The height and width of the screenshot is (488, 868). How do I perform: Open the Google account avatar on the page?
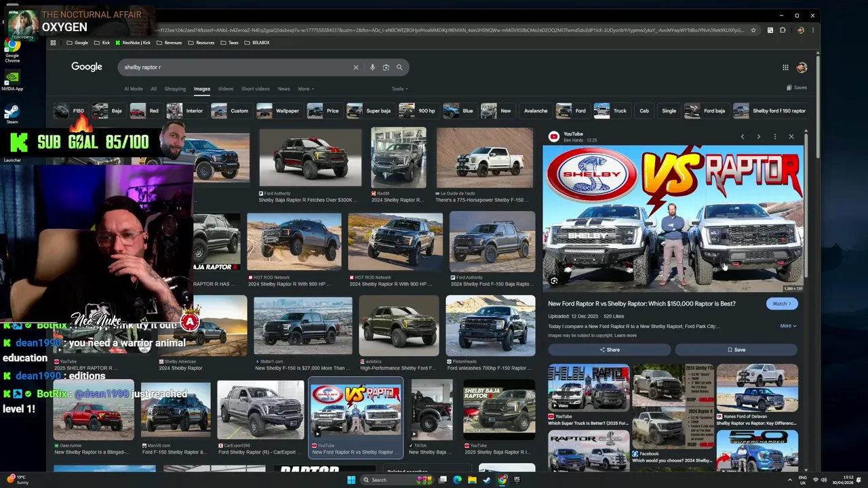point(802,67)
